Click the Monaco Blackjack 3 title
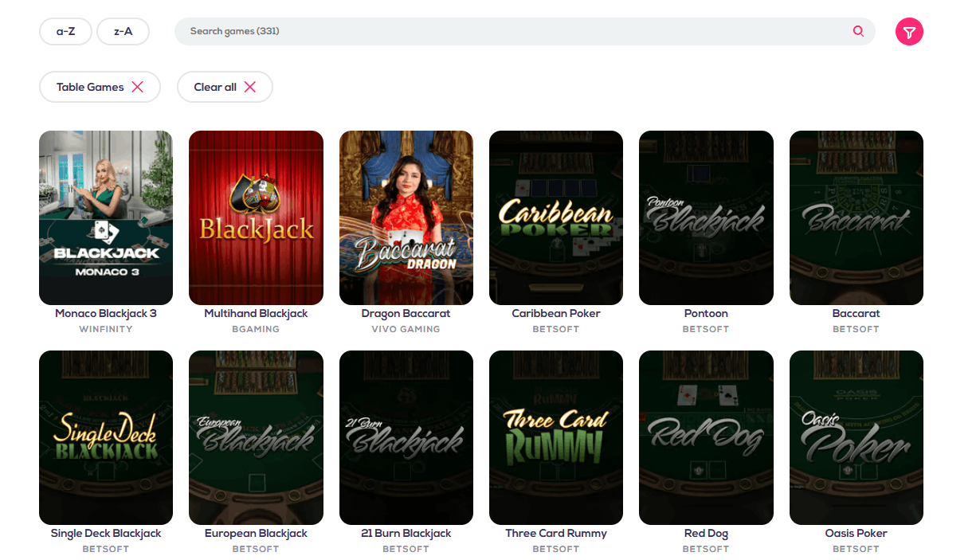 [106, 313]
